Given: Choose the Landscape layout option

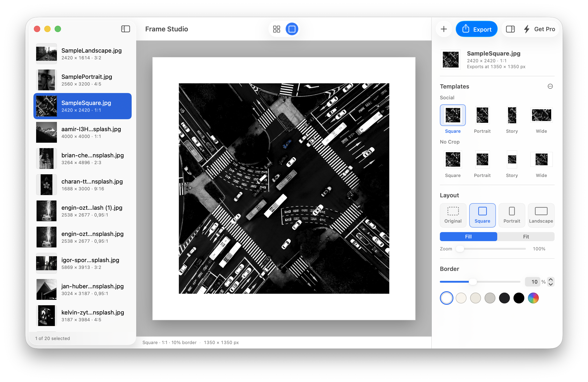Looking at the screenshot, I should coord(541,215).
